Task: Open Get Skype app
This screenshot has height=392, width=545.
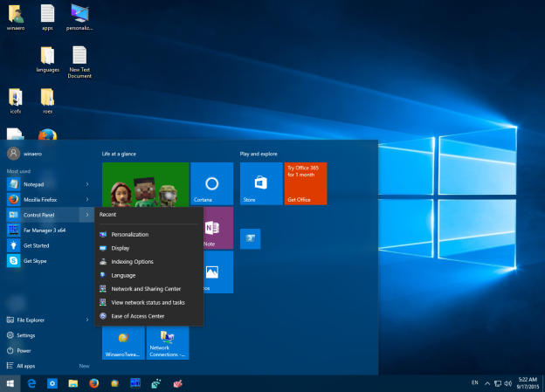Action: pos(47,261)
